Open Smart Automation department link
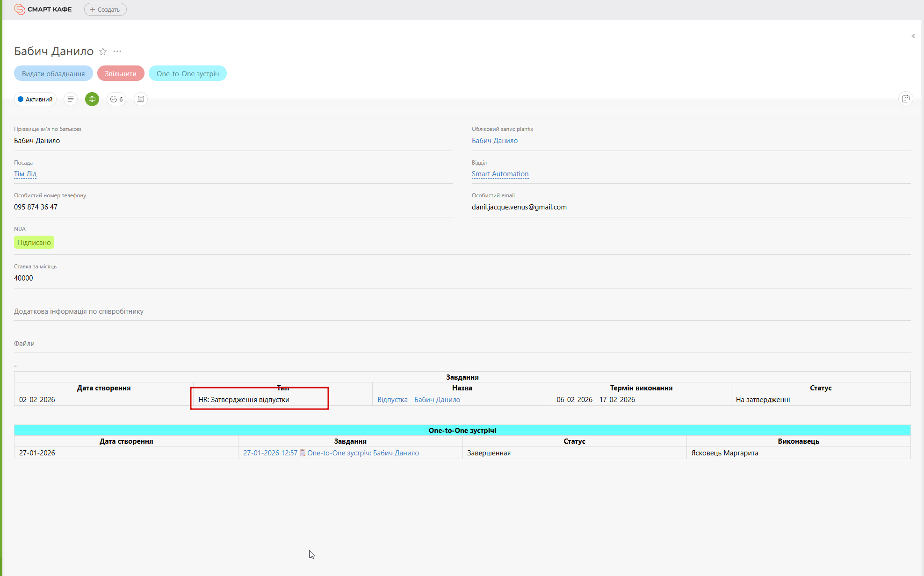Screen dimensions: 924x576 [x=500, y=174]
